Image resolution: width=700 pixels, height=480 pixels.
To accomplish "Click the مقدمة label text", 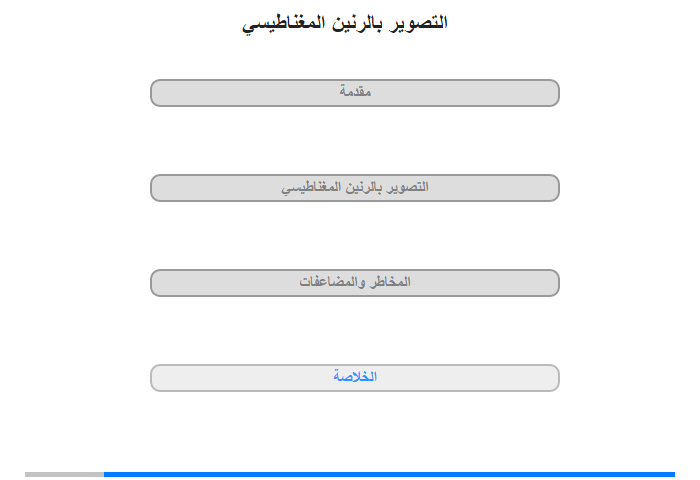I will pyautogui.click(x=355, y=91).
